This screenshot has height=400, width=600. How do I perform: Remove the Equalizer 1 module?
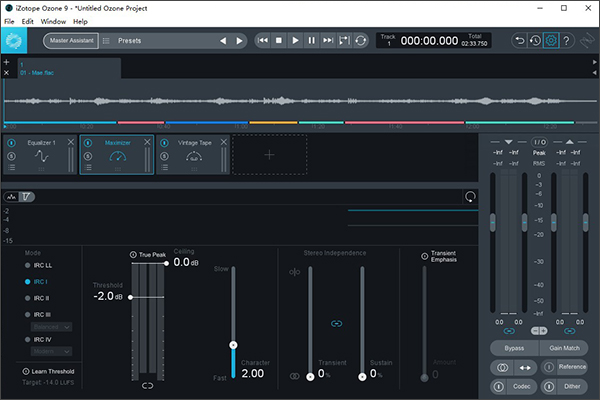pyautogui.click(x=70, y=143)
